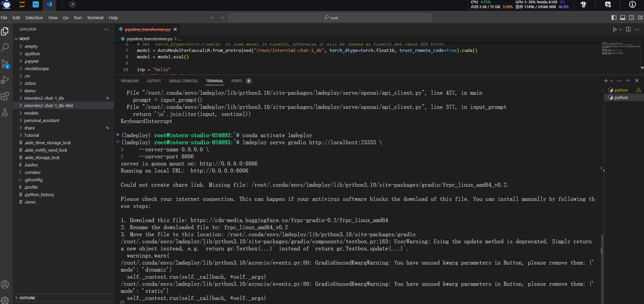Screen dimensions: 644x304
Task: Open the .condarc file
Action: point(63,172)
